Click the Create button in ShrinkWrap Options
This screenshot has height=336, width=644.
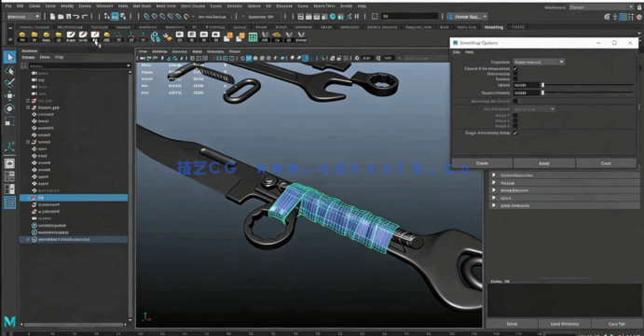[482, 163]
